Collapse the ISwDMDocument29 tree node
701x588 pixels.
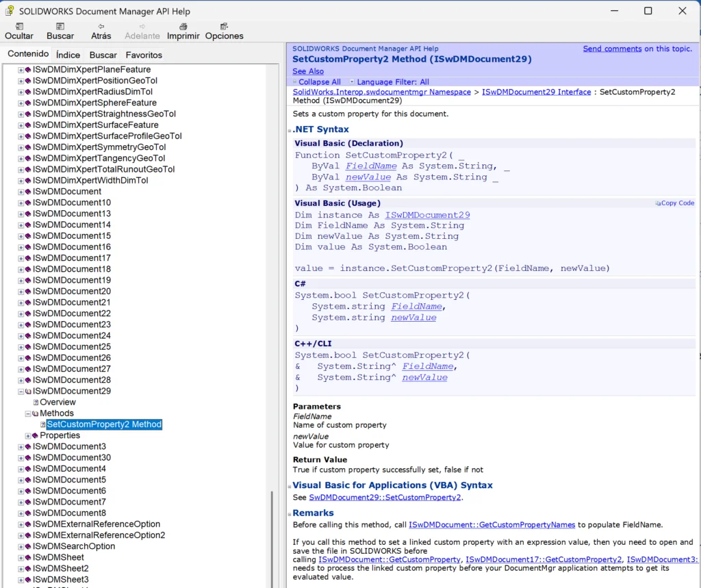tap(21, 392)
